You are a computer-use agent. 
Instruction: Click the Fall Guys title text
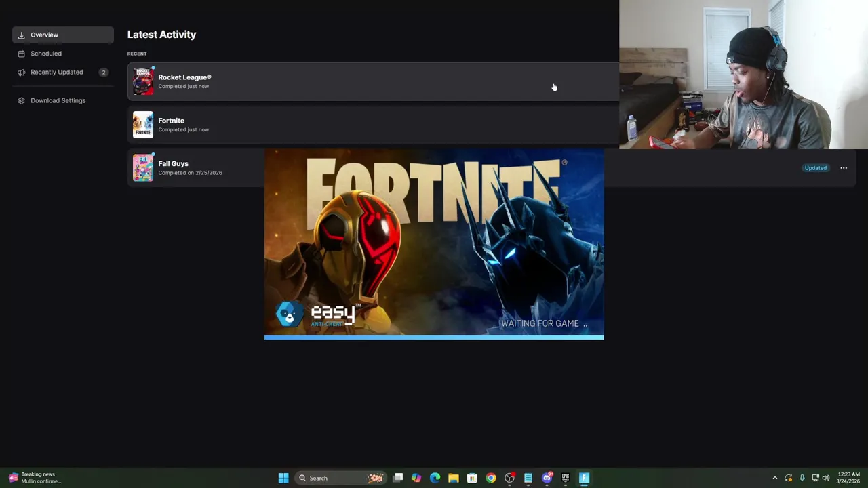[x=173, y=163]
